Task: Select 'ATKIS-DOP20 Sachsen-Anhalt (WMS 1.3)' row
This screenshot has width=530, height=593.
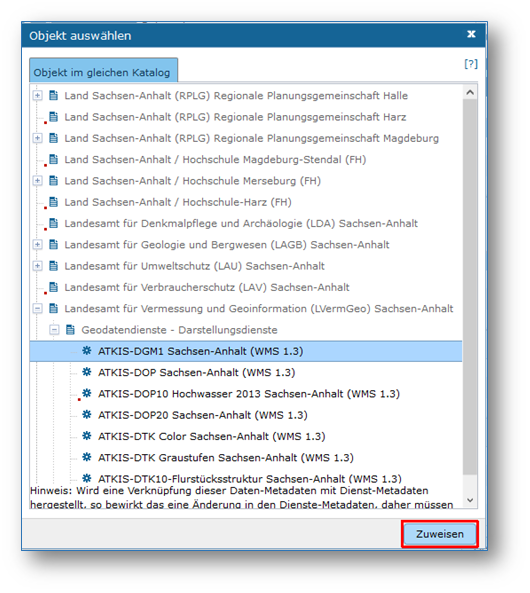Action: pyautogui.click(x=246, y=415)
